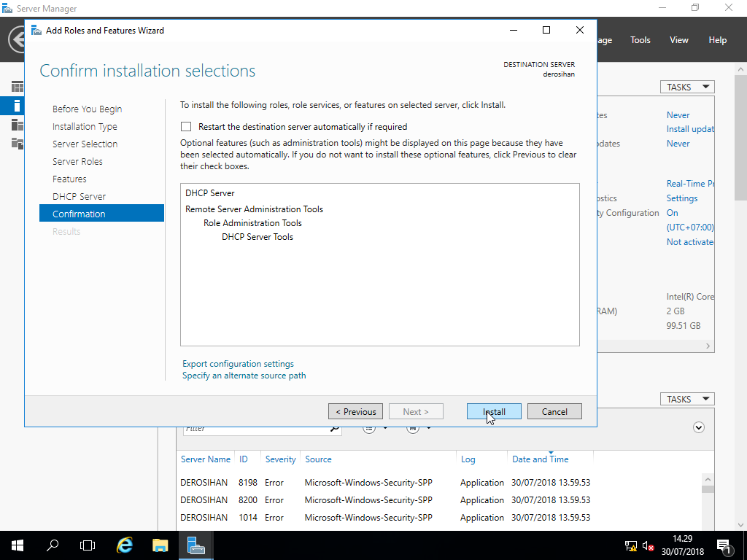This screenshot has height=560, width=747.
Task: Click Install to begin DHCP Server installation
Action: coord(494,411)
